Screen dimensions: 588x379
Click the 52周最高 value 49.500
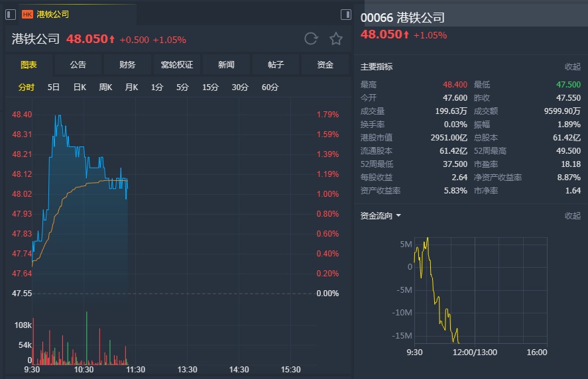568,151
